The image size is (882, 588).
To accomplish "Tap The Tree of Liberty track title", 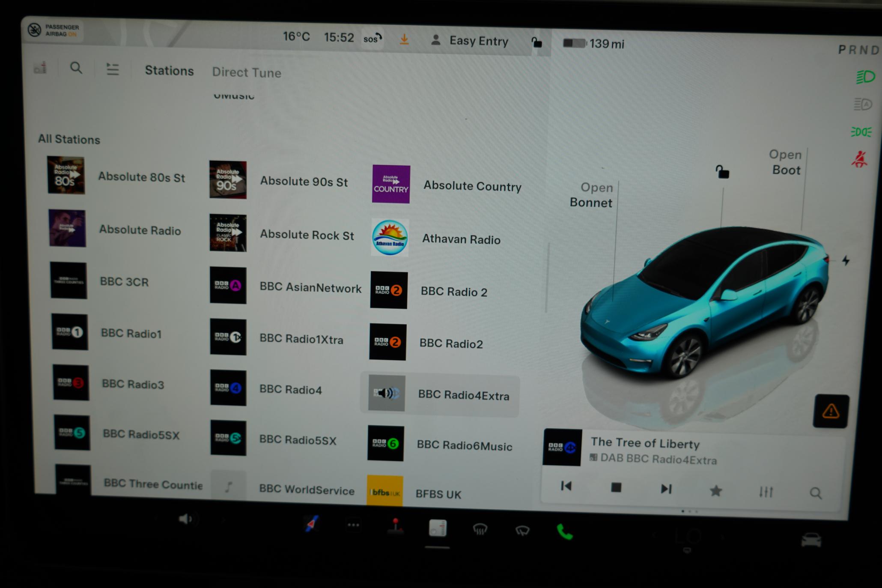I will [x=645, y=443].
